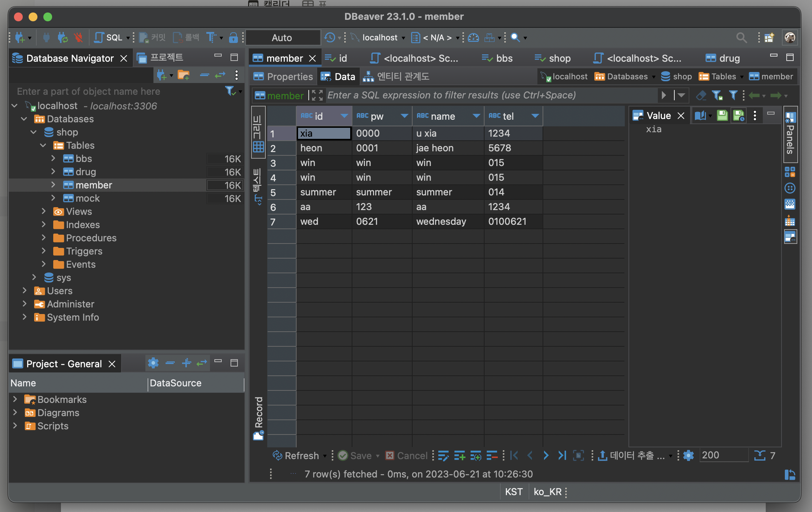Toggle link with editor arrows in navigator

(x=220, y=75)
